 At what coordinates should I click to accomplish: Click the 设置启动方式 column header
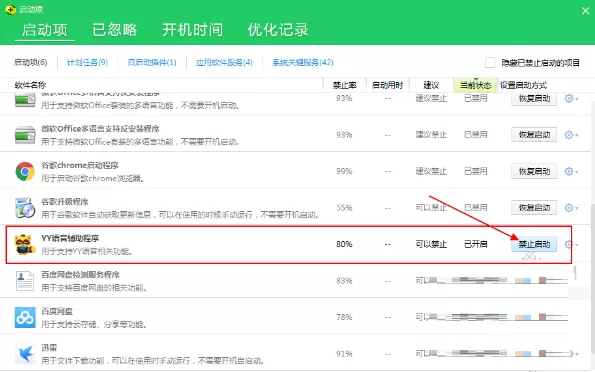pyautogui.click(x=523, y=85)
